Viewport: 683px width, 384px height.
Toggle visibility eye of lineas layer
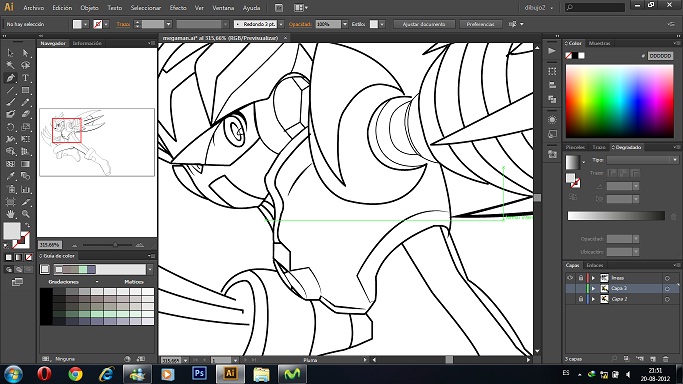(570, 278)
